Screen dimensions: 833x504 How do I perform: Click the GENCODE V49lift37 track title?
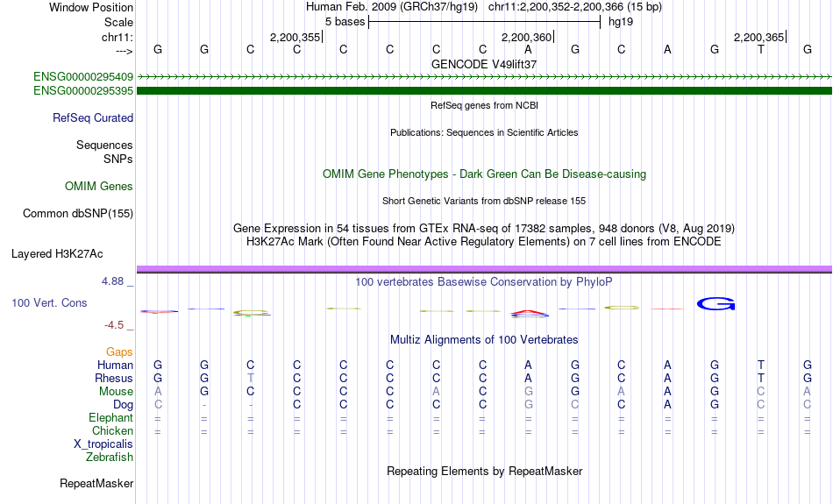pos(484,64)
